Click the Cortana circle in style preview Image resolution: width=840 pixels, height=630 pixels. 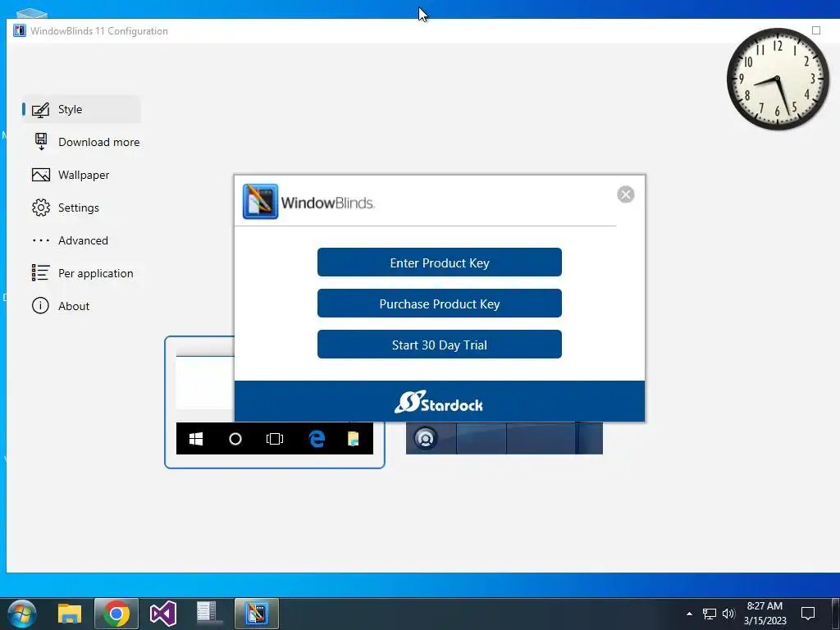pos(235,440)
